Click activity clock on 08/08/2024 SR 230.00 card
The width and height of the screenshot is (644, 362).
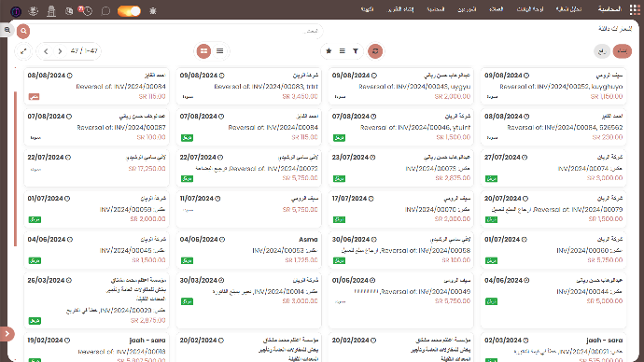click(x=526, y=117)
